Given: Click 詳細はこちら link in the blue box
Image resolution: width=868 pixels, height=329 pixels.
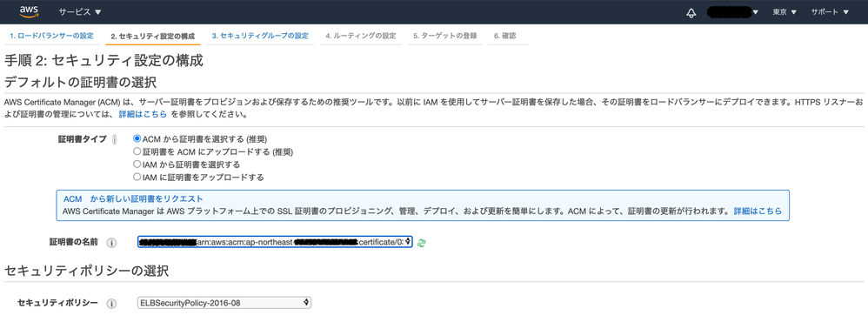Looking at the screenshot, I should [758, 211].
